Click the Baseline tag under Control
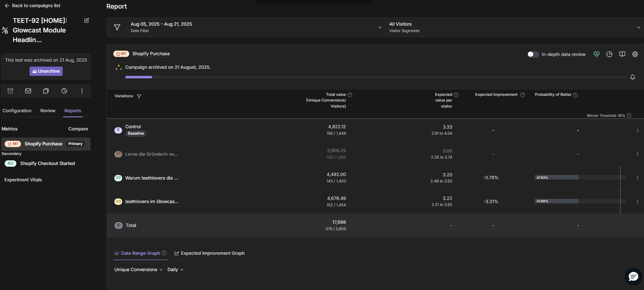This screenshot has width=644, height=290. click(136, 134)
